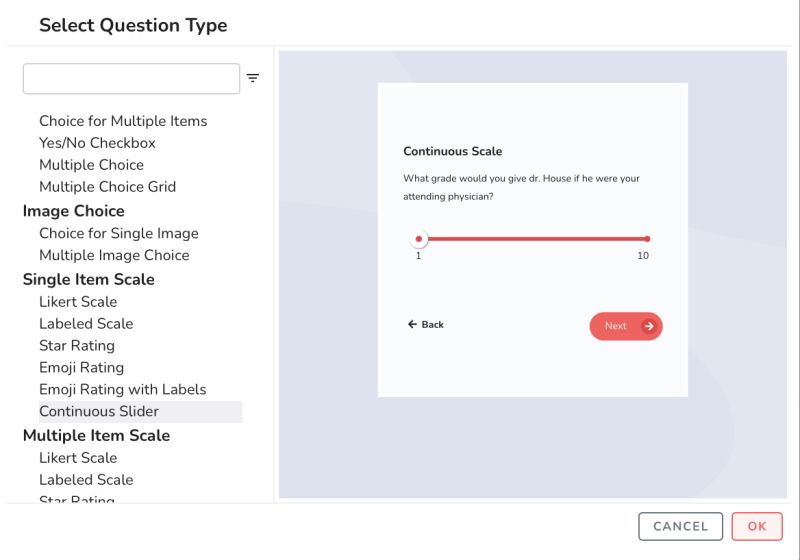Pick Emoji Rating with Labels

click(122, 390)
